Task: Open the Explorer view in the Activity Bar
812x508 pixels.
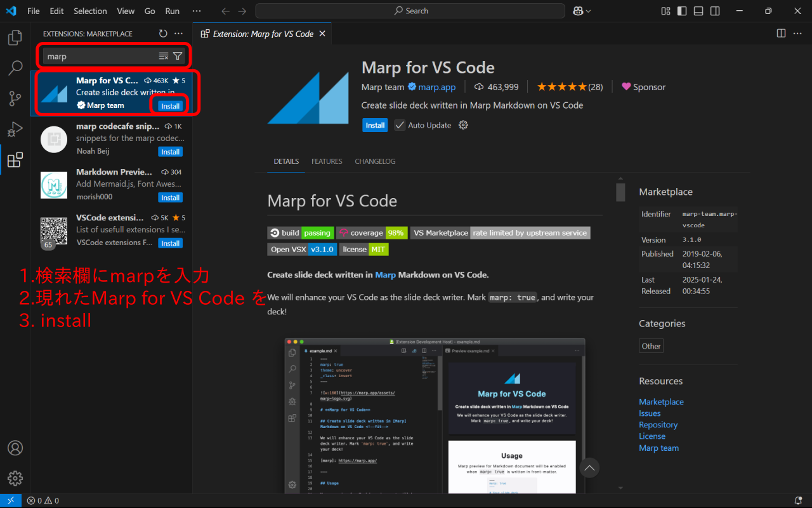Action: pyautogui.click(x=15, y=37)
